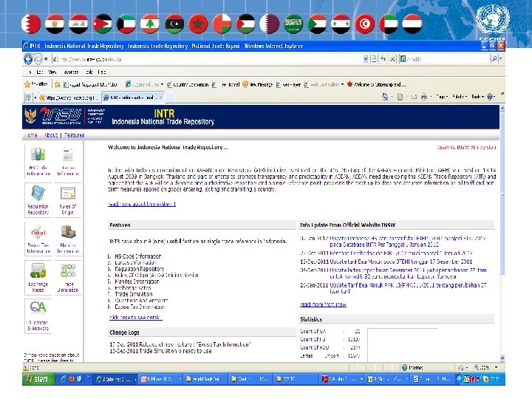Click the page scrollbar down arrow
The width and height of the screenshot is (532, 399).
click(x=502, y=358)
